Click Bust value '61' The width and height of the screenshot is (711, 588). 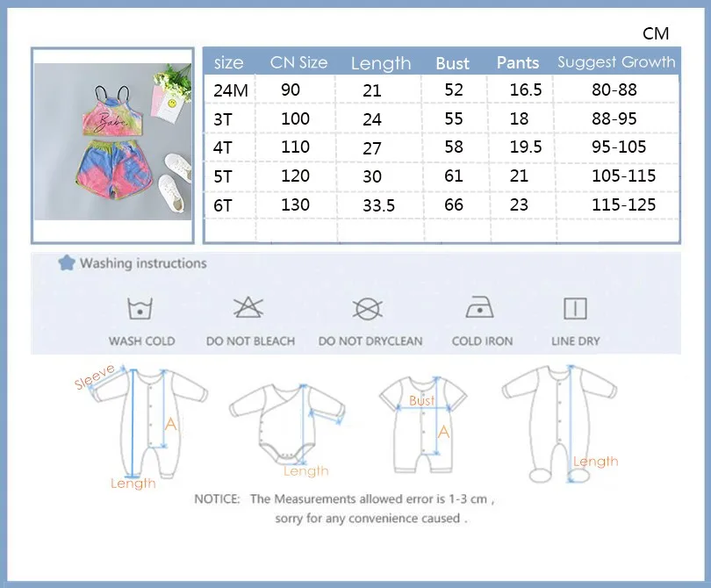454,176
